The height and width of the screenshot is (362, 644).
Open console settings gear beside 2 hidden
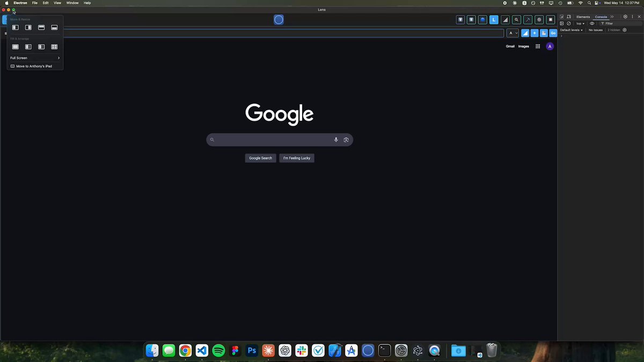(625, 30)
